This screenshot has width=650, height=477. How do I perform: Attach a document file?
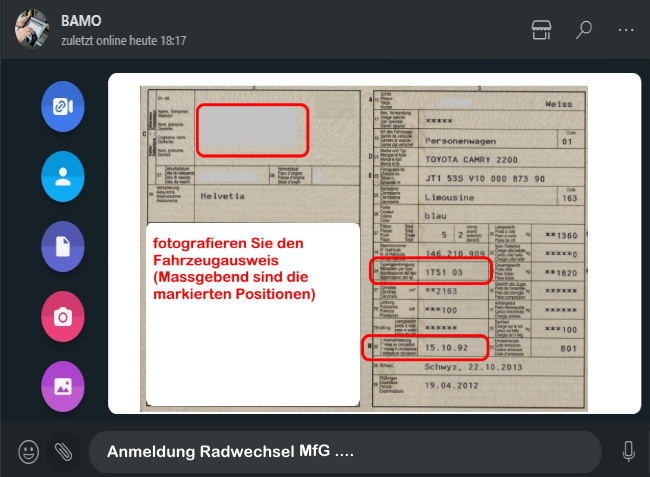tap(63, 247)
